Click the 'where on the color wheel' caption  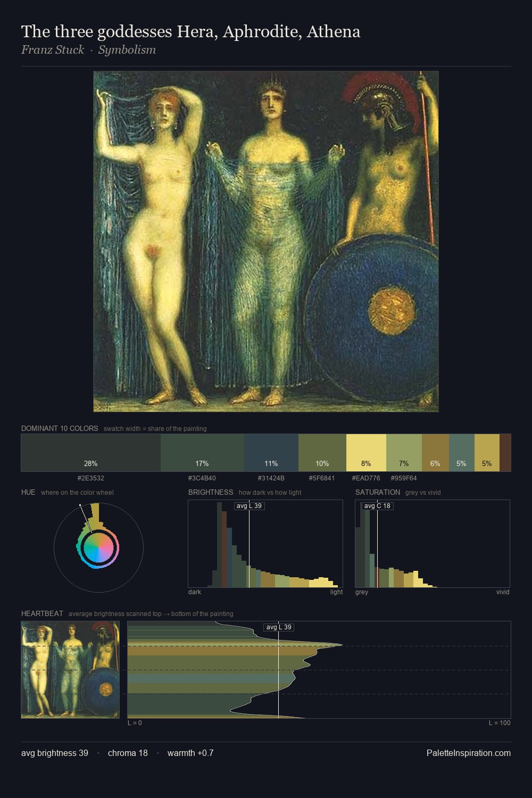tap(77, 493)
